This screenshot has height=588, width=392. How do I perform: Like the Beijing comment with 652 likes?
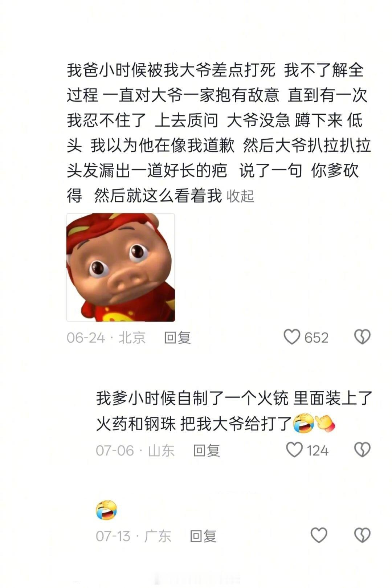click(x=292, y=337)
